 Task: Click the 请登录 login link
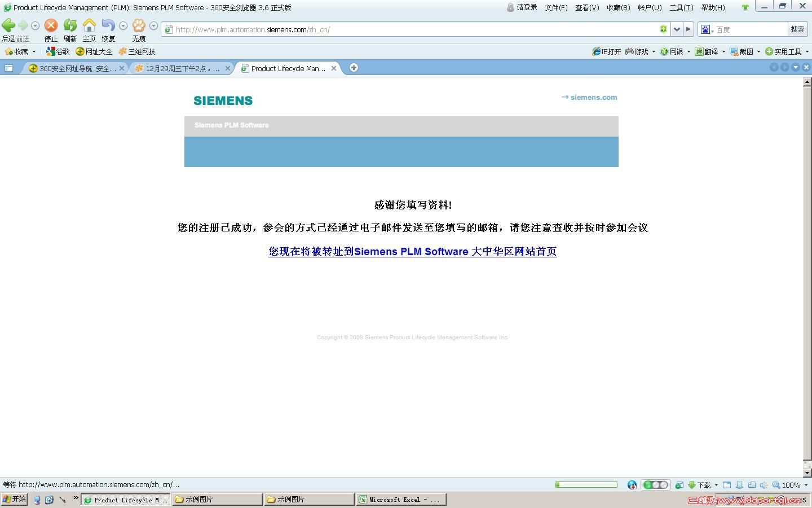point(522,7)
